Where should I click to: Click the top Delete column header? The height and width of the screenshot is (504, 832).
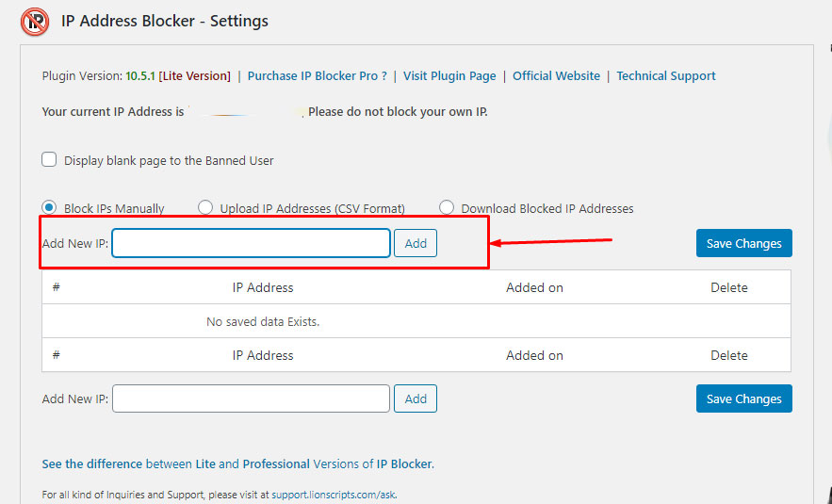(728, 287)
